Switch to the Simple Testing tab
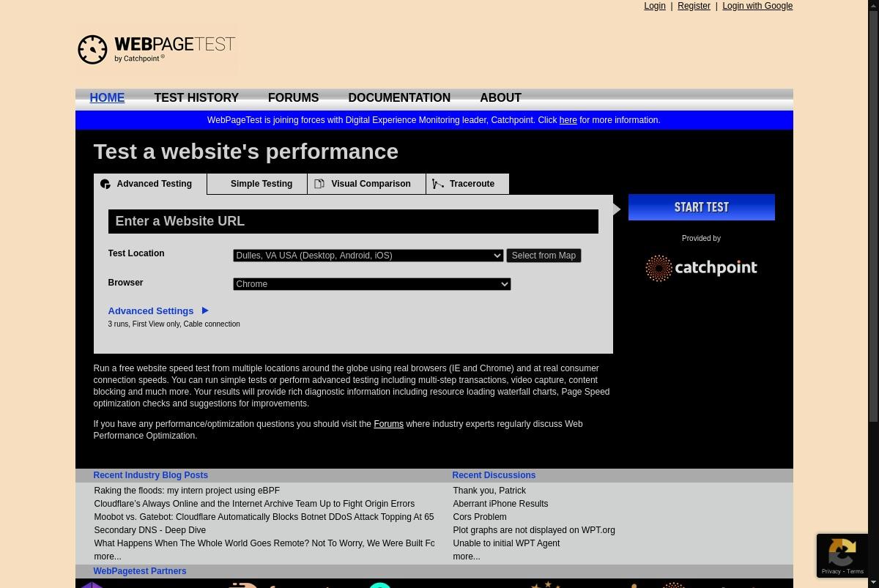The image size is (879, 588). [257, 184]
